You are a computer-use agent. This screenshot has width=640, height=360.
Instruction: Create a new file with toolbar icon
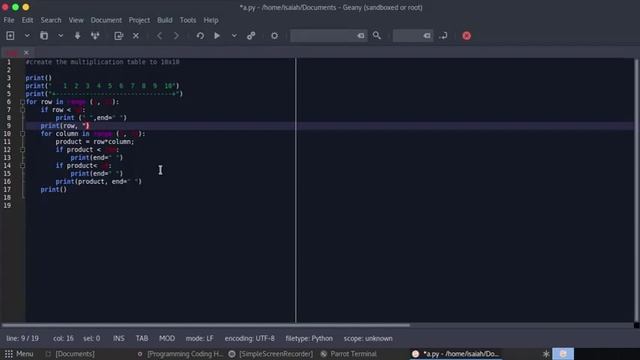[10, 36]
